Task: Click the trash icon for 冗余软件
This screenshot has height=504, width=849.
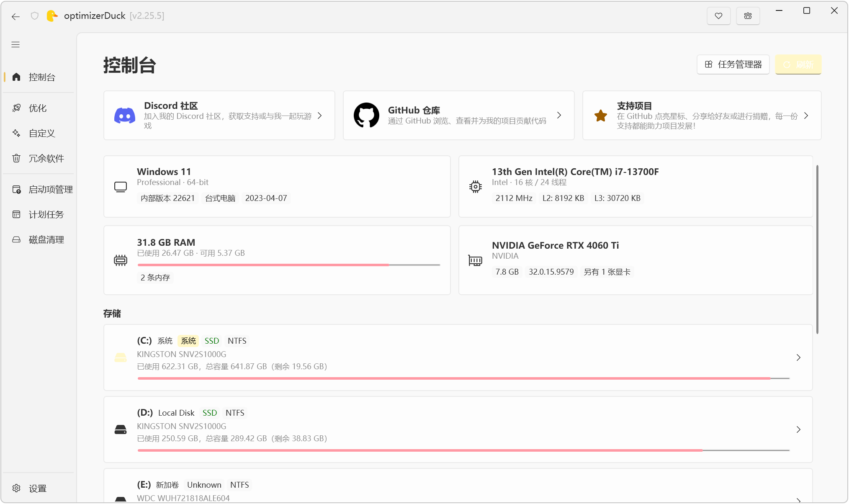Action: (x=16, y=158)
